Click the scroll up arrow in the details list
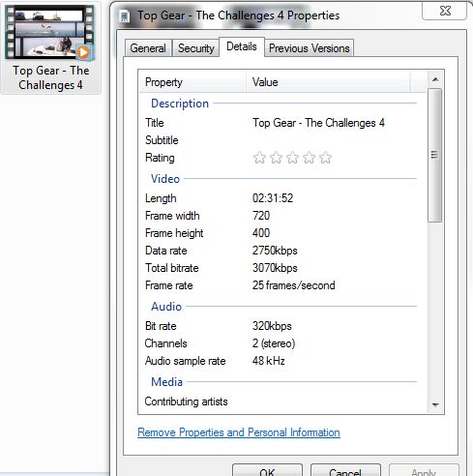This screenshot has width=473, height=476. pos(435,79)
